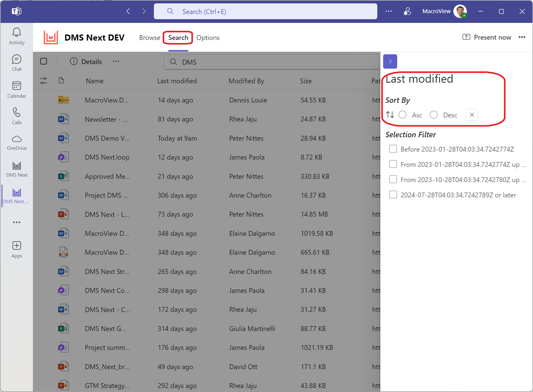The image size is (533, 392).
Task: Click Giulia Martinelli in Modified By
Action: (x=252, y=329)
